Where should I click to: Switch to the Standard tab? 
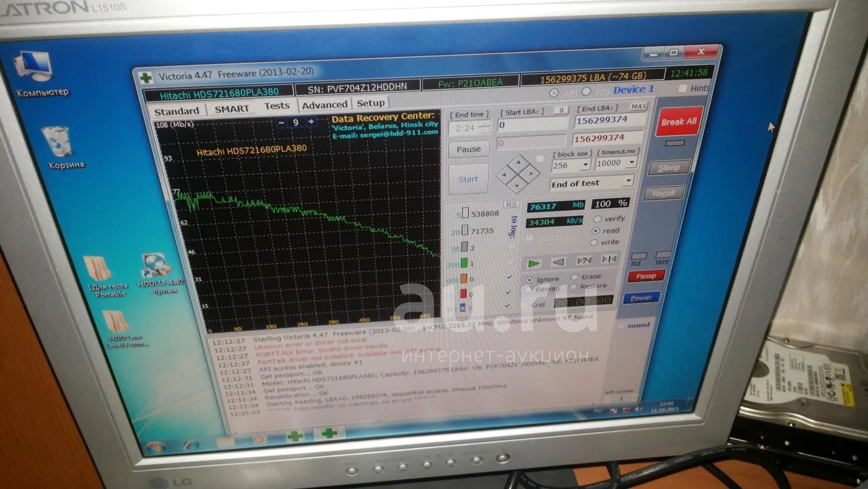(x=177, y=112)
